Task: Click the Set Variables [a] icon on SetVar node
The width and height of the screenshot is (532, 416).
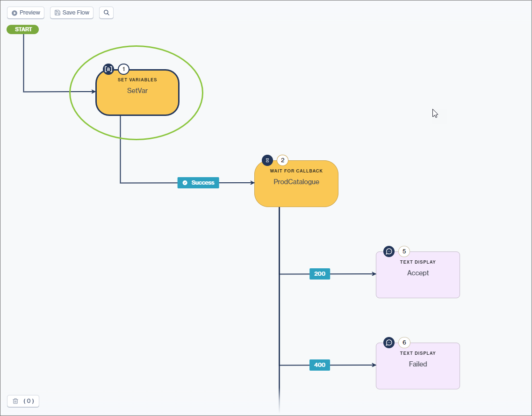Action: 108,69
